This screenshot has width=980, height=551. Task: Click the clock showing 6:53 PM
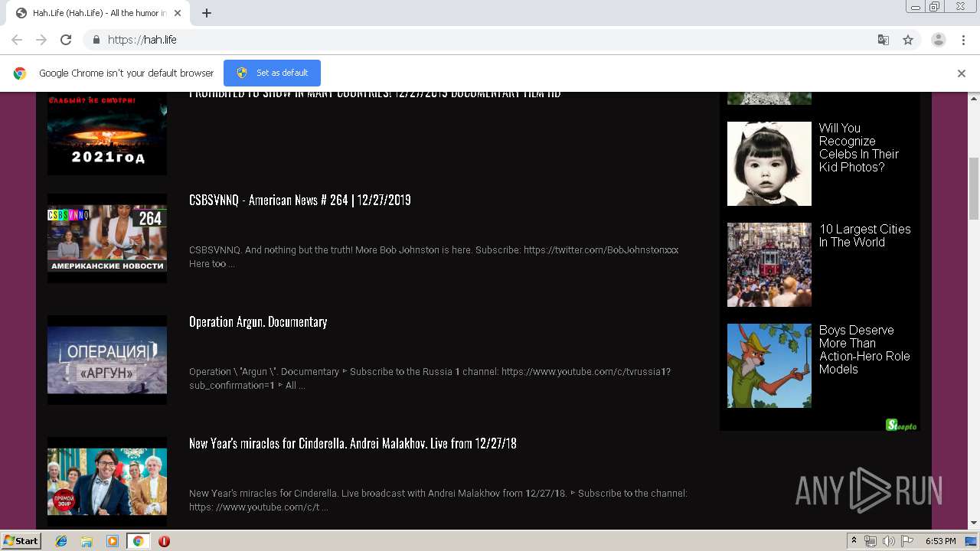pos(941,541)
